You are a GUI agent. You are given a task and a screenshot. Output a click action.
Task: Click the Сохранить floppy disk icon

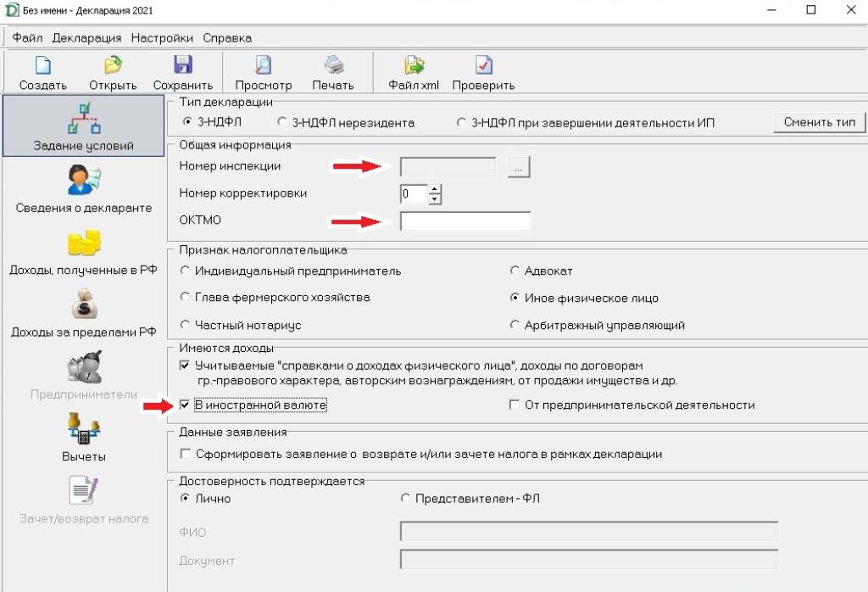[x=183, y=64]
